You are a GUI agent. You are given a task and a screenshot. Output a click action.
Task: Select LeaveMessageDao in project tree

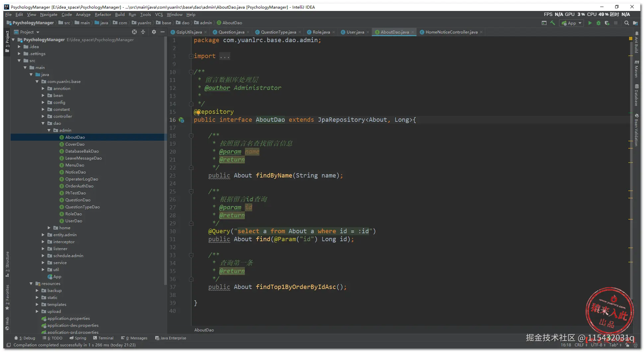(x=83, y=158)
